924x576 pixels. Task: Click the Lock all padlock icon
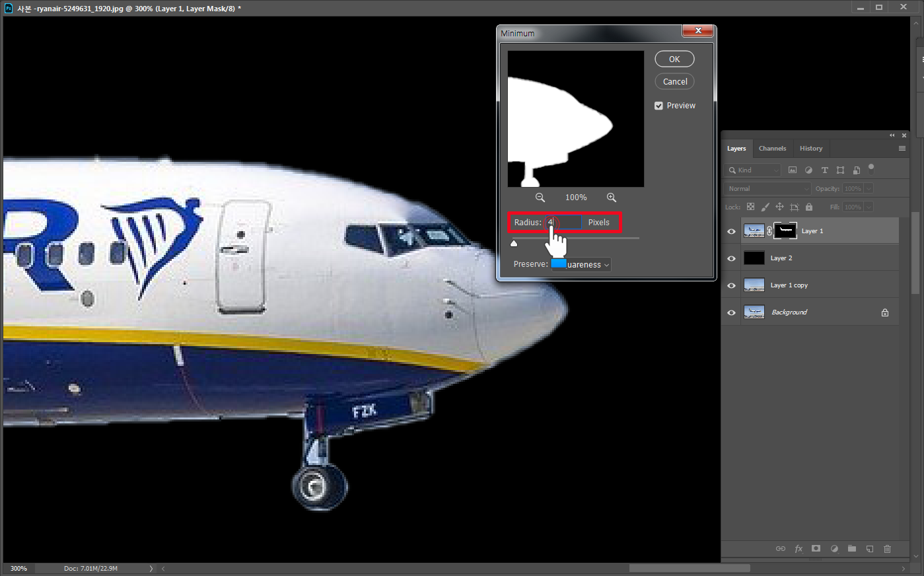coord(809,207)
